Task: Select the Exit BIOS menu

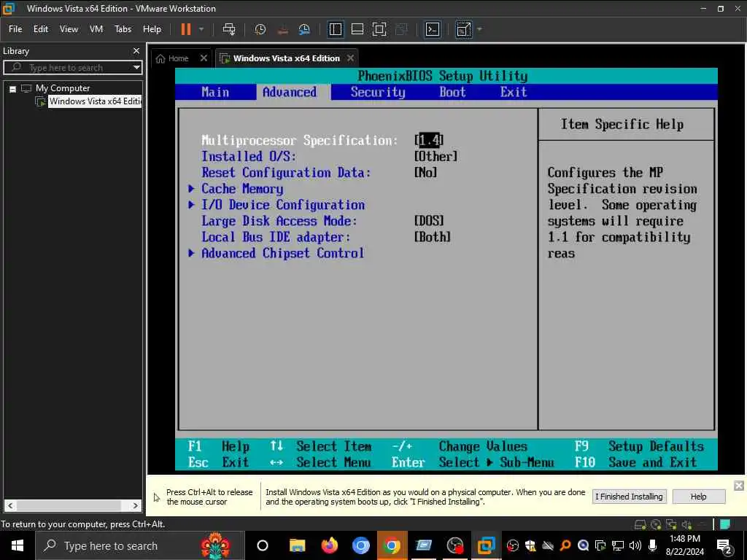Action: [x=513, y=92]
